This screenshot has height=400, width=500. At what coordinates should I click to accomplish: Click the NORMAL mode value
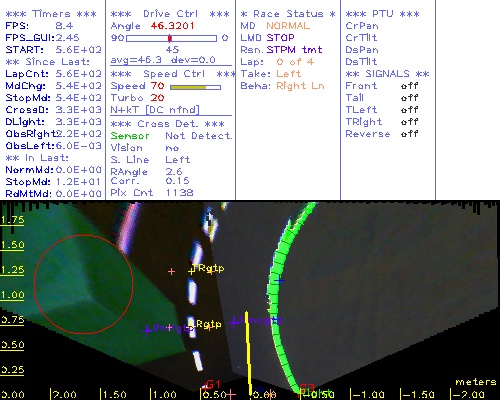[288, 26]
